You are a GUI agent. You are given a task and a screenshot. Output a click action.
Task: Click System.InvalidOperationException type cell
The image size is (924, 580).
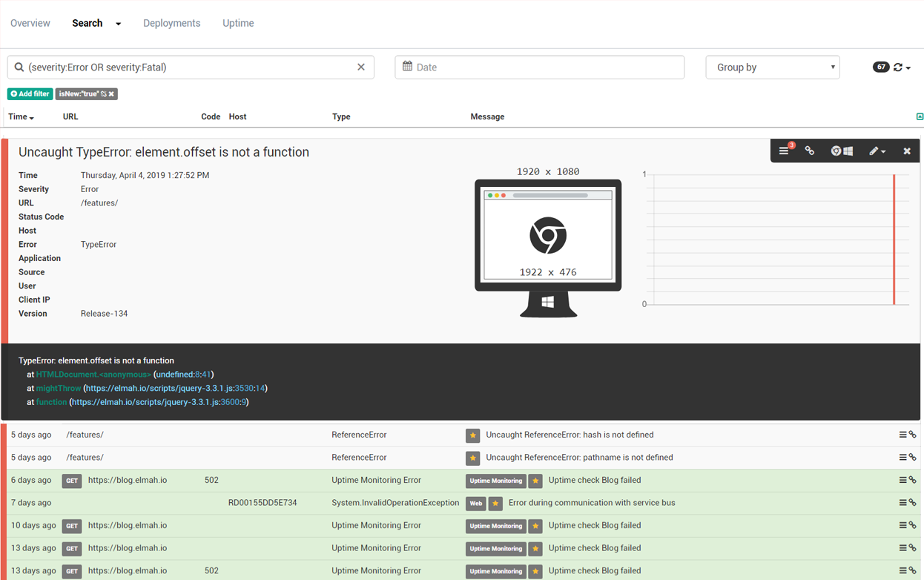(395, 503)
